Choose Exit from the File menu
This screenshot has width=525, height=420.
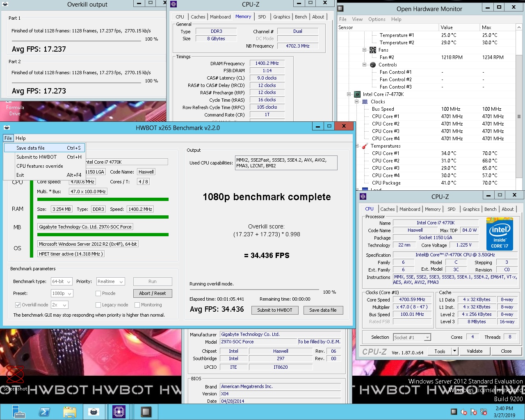pos(44,175)
